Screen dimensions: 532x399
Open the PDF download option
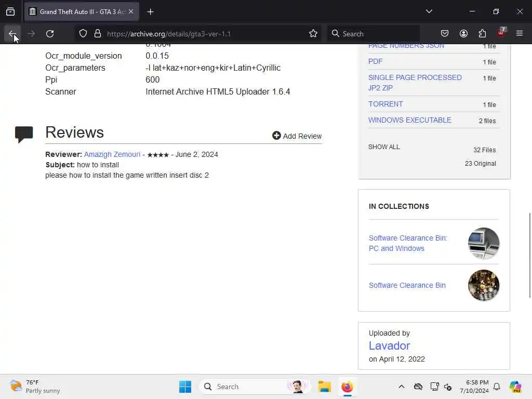375,61
